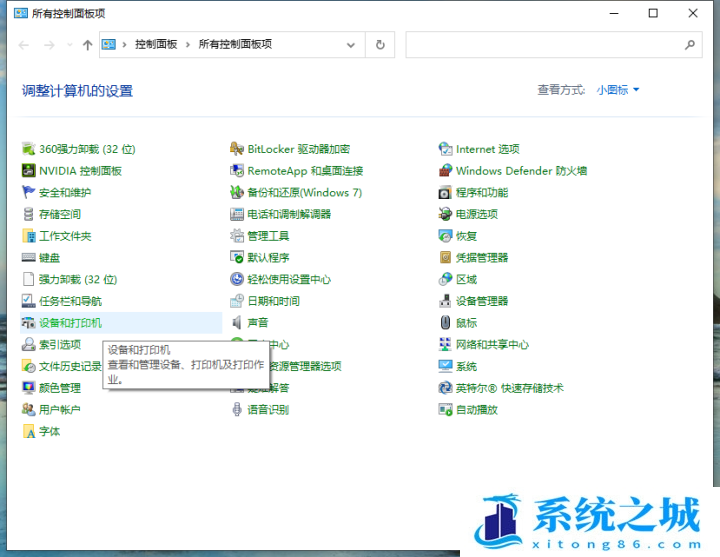Click the 电源选项 icon
Screen dimensions: 720x557
[445, 214]
